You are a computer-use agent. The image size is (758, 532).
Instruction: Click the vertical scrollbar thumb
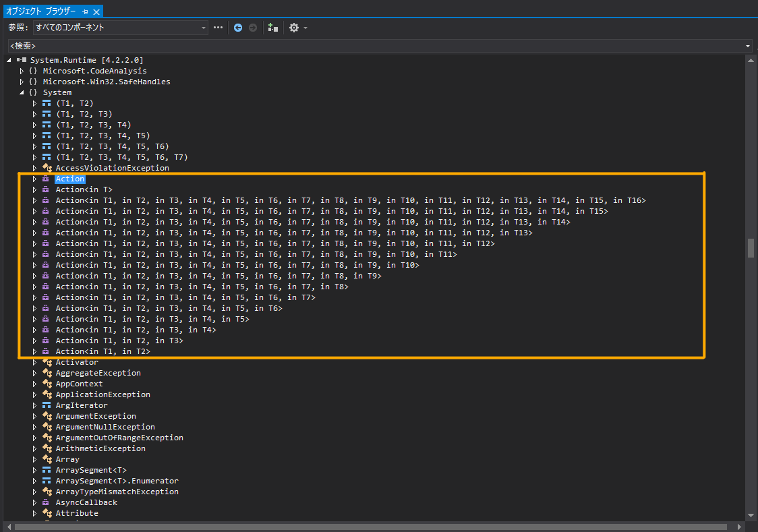(x=751, y=248)
